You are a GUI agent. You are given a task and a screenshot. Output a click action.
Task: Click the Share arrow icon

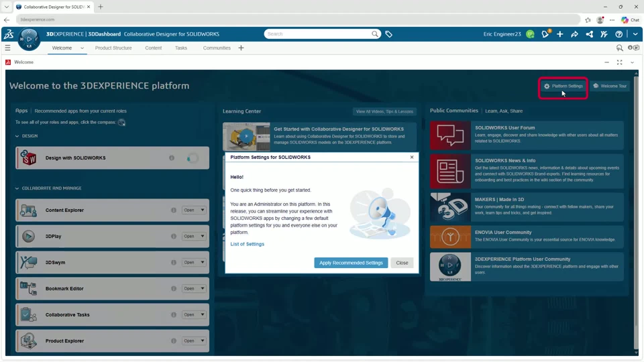tap(575, 34)
